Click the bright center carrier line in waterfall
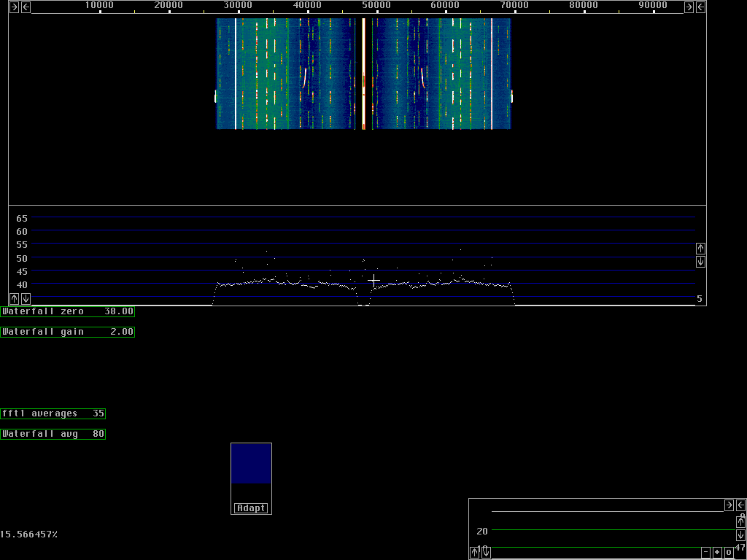Image resolution: width=747 pixels, height=560 pixels. (x=363, y=74)
